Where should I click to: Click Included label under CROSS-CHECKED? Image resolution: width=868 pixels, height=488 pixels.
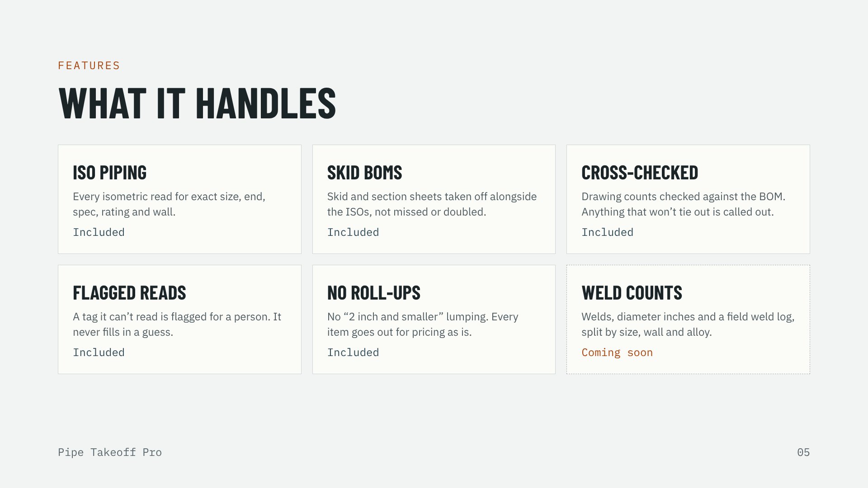pyautogui.click(x=607, y=232)
